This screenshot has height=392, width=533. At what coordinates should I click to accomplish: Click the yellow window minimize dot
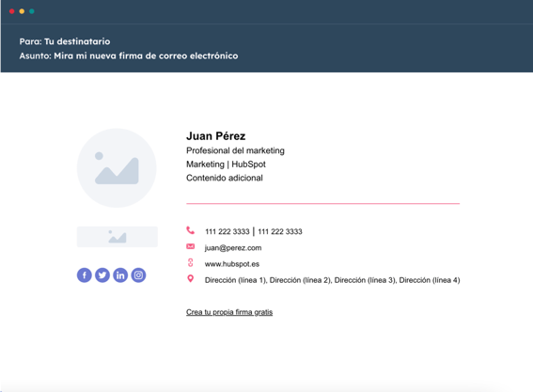22,11
